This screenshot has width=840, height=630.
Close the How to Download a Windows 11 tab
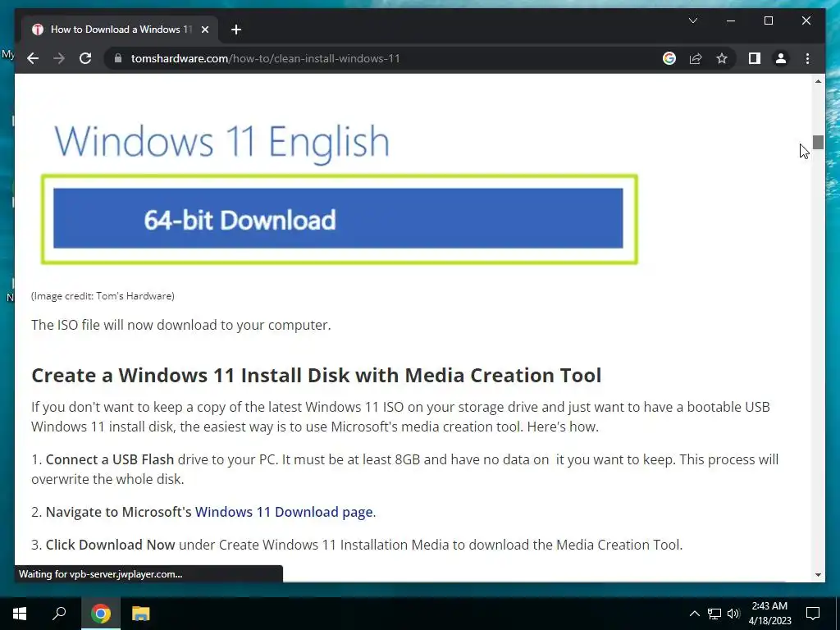204,30
